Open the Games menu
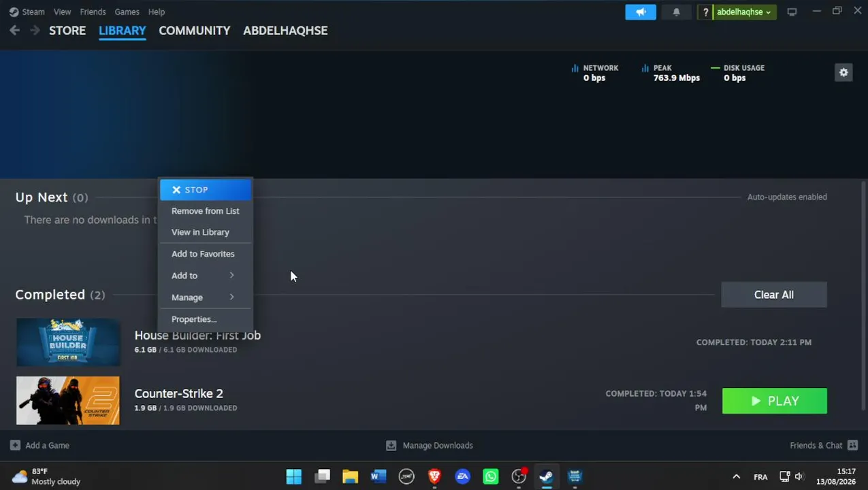The image size is (868, 490). click(x=127, y=12)
